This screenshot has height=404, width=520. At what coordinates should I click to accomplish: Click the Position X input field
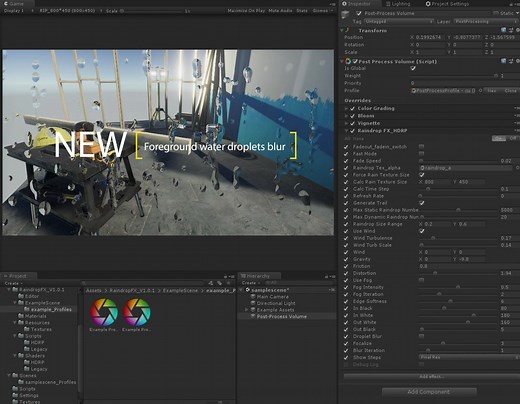[431, 37]
